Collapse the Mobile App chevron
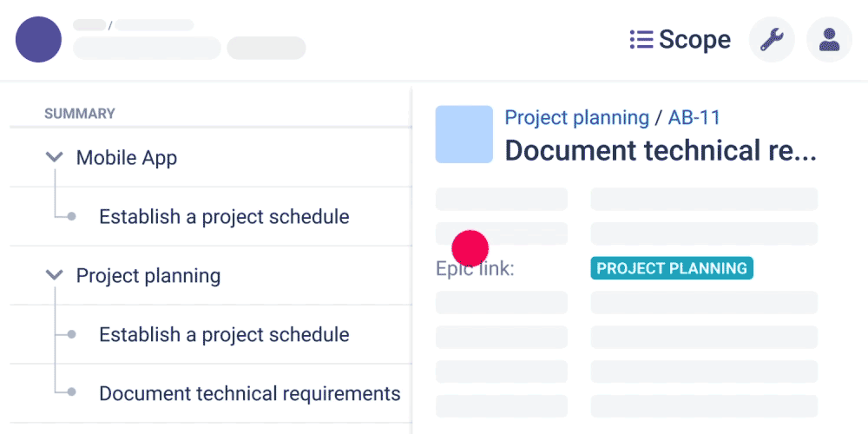 (x=54, y=158)
